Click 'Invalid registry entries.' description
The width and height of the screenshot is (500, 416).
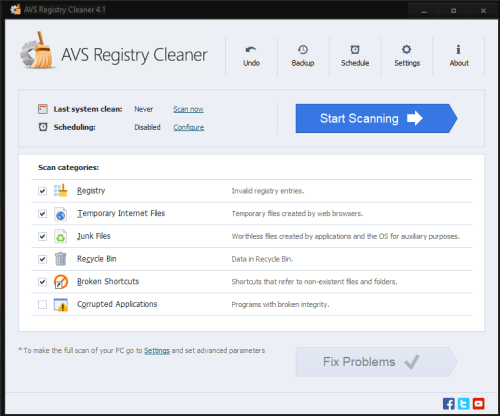click(268, 191)
